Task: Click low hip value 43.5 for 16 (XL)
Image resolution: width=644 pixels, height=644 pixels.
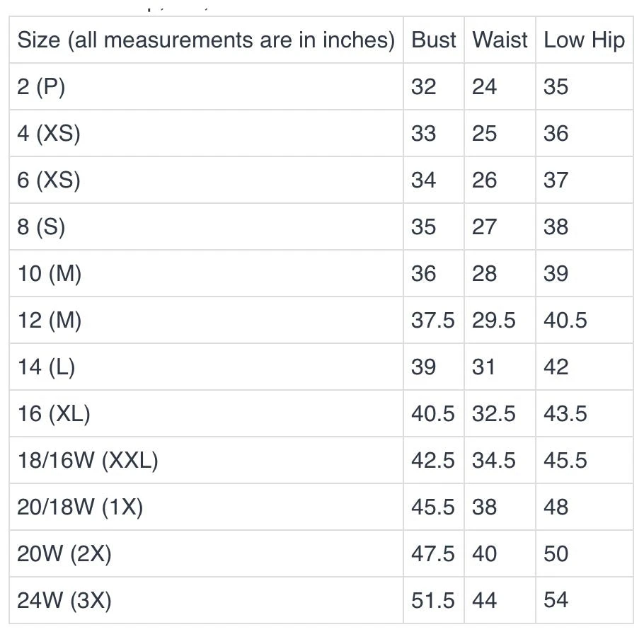Action: 565,414
